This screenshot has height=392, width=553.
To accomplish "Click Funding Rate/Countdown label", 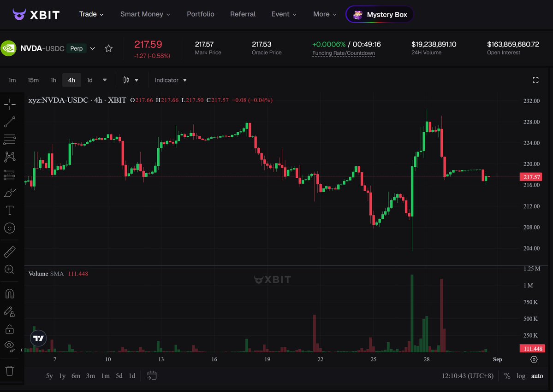I will [344, 53].
